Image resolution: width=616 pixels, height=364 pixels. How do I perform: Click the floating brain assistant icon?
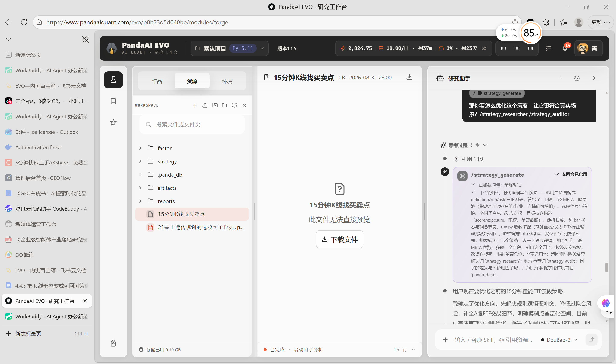point(606,303)
